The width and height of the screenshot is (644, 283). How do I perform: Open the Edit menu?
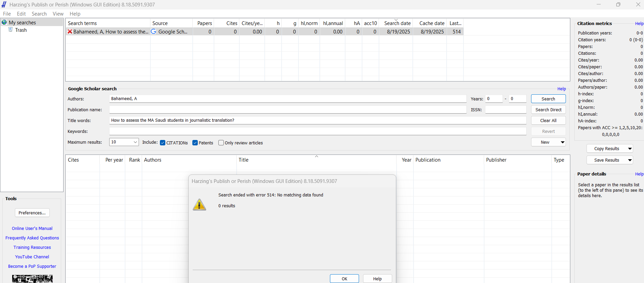tap(21, 14)
